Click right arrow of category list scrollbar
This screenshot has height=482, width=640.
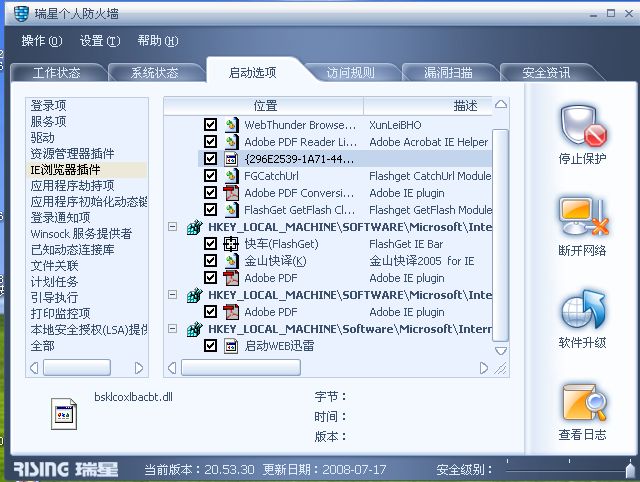pyautogui.click(x=139, y=368)
